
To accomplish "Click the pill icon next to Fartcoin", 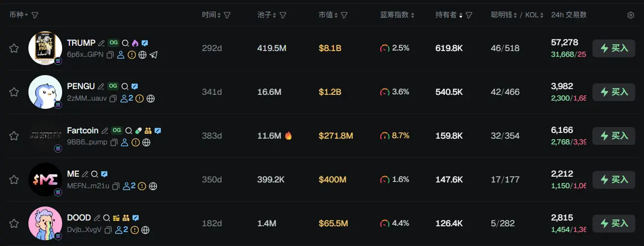I will click(x=138, y=130).
